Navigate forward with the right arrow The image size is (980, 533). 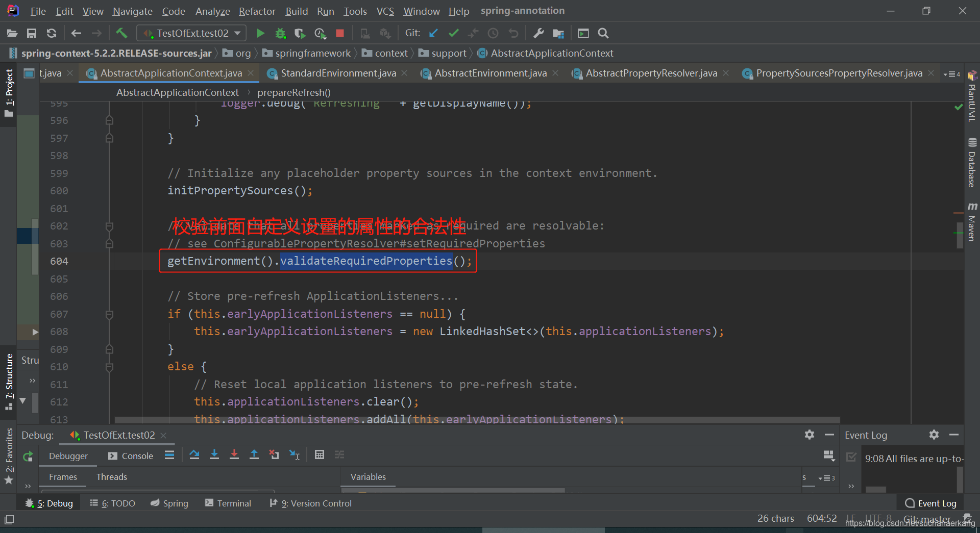96,33
